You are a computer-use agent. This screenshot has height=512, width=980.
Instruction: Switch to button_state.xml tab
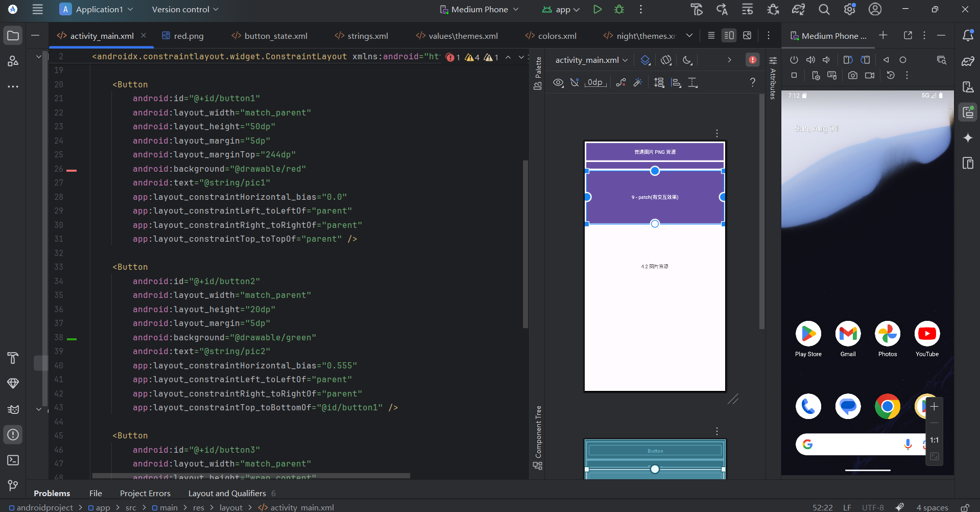[x=269, y=36]
